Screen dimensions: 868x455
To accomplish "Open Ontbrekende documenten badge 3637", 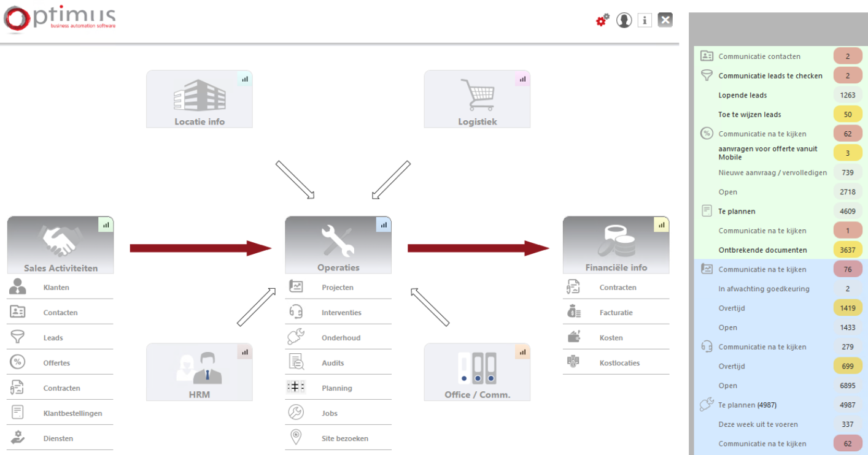I will [x=847, y=250].
